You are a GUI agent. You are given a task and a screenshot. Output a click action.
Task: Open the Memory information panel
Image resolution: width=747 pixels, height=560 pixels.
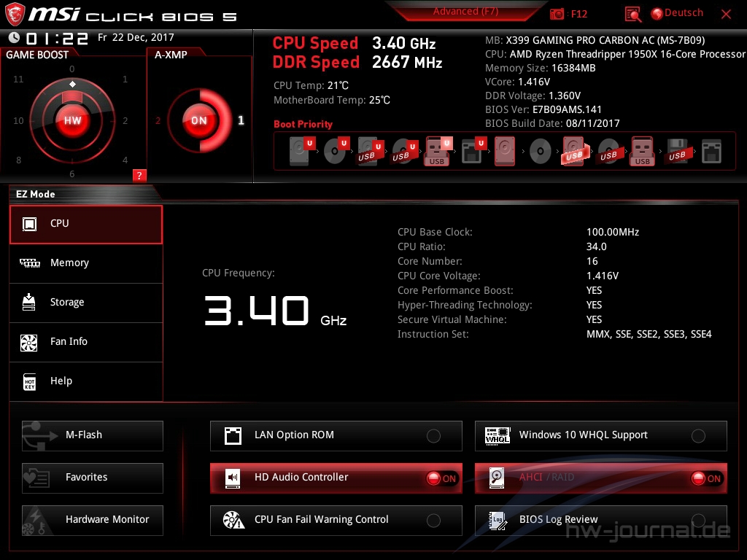click(85, 262)
